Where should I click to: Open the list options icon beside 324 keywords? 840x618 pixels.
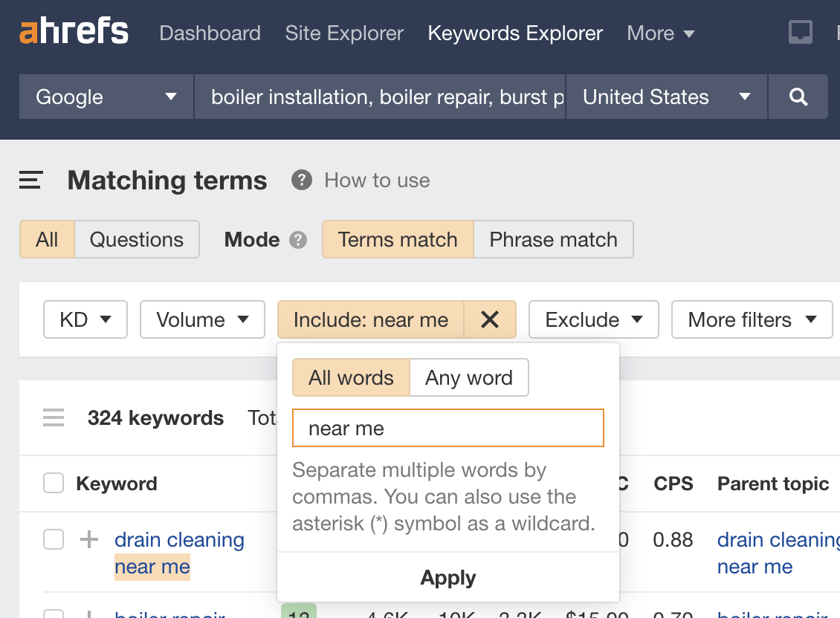(53, 417)
